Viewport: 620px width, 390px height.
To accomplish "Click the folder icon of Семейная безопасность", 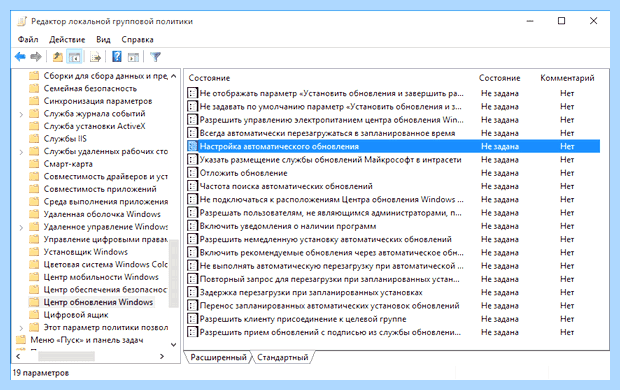I will [x=34, y=88].
